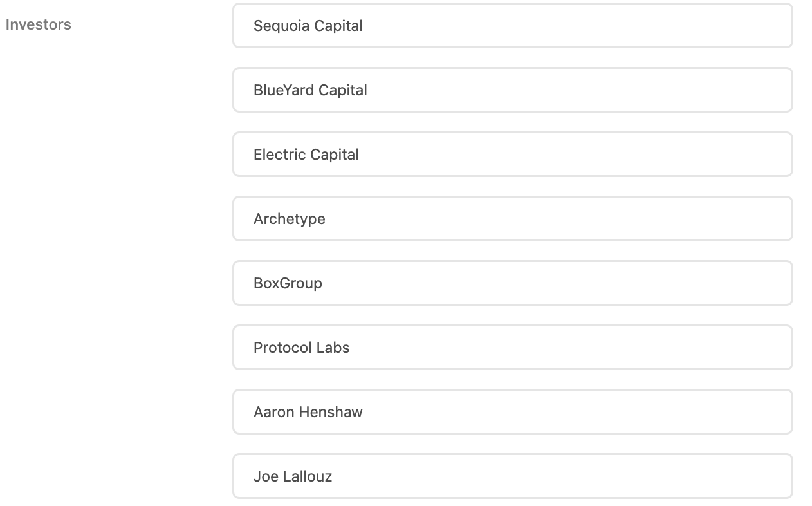Click the Sequoia Capital investor field
The image size is (812, 506).
tap(512, 26)
